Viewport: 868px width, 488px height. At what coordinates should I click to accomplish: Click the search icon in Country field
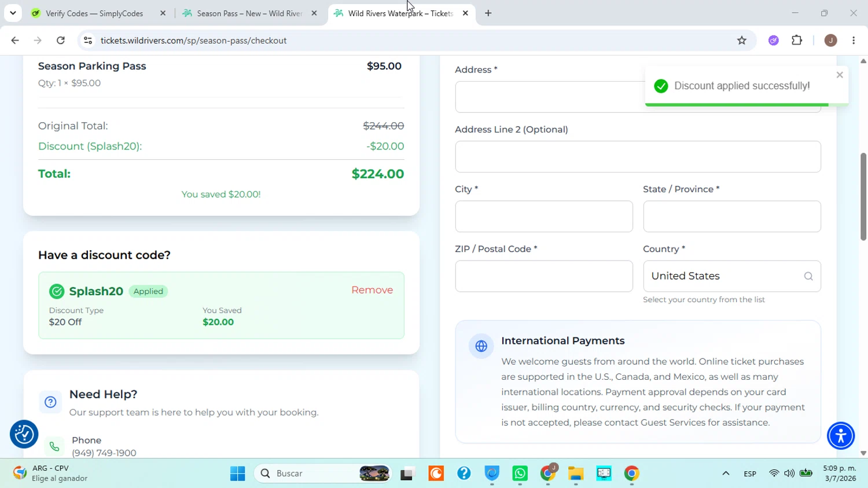coord(808,276)
